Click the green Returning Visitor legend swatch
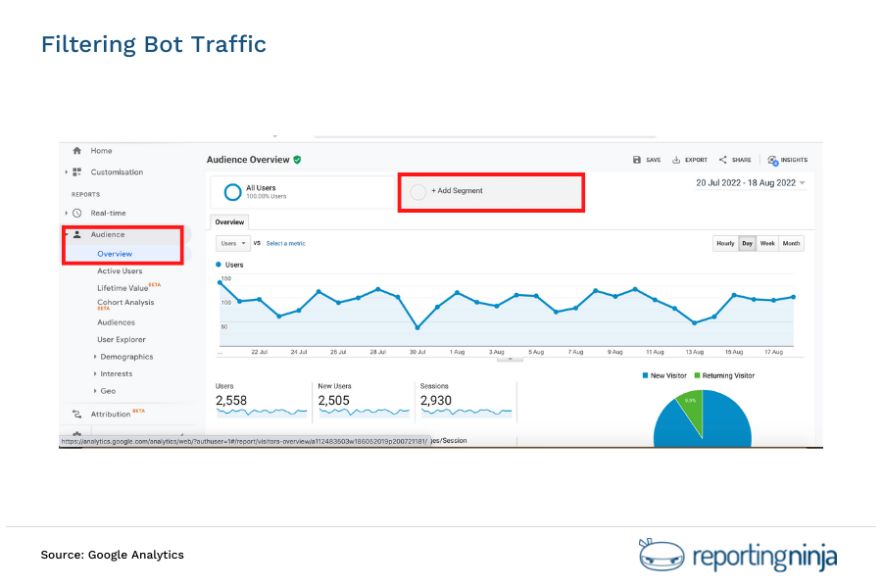Screen dimensions: 882x588 (697, 375)
